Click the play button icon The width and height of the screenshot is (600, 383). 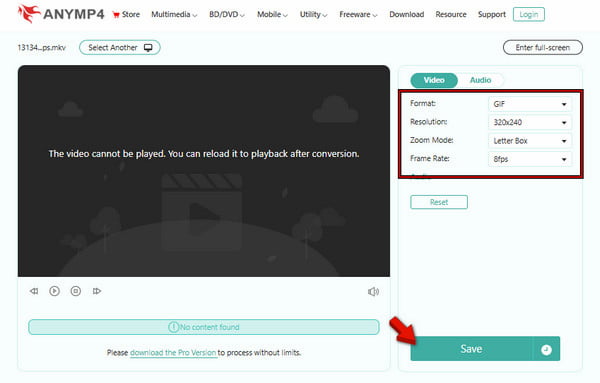tap(54, 291)
